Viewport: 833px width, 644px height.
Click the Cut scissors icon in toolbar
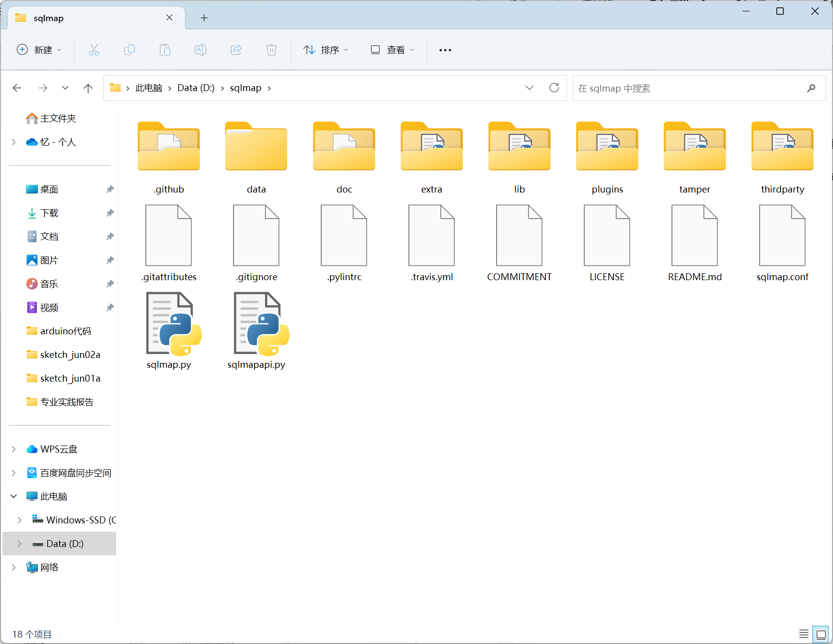[94, 50]
